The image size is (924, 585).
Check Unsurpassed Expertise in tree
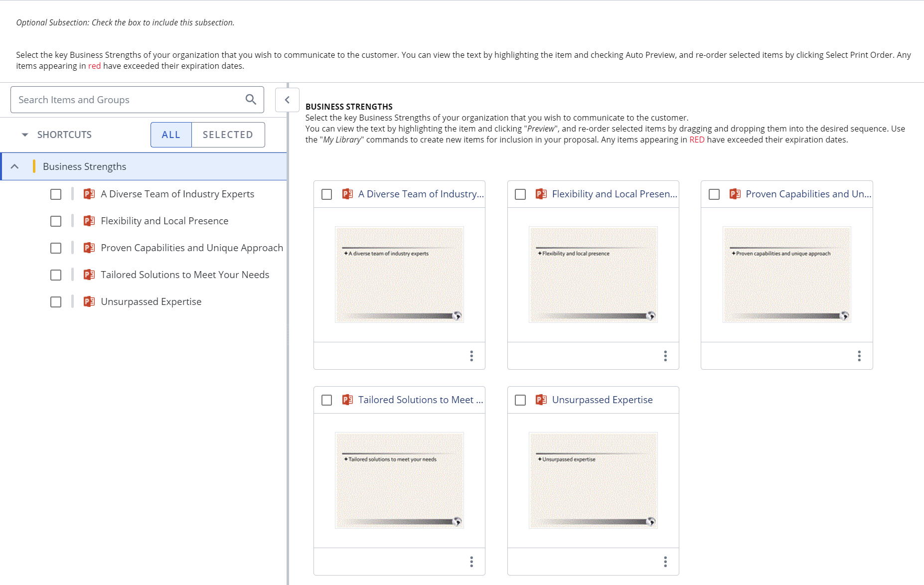pyautogui.click(x=56, y=302)
